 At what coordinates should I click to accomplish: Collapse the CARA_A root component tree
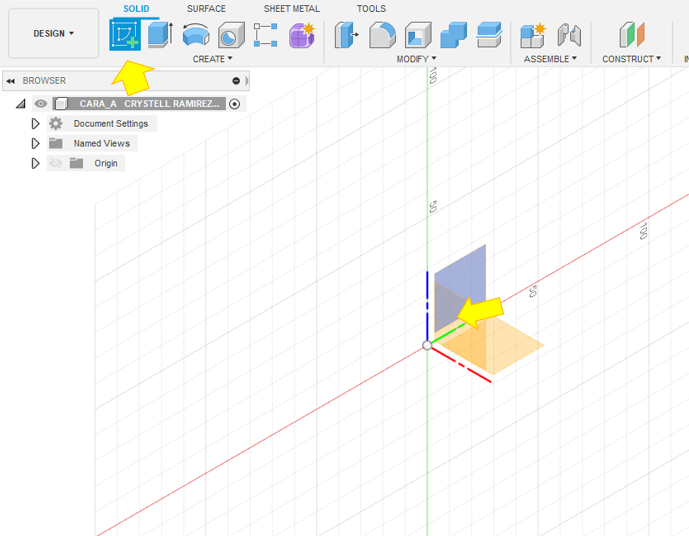tap(21, 104)
